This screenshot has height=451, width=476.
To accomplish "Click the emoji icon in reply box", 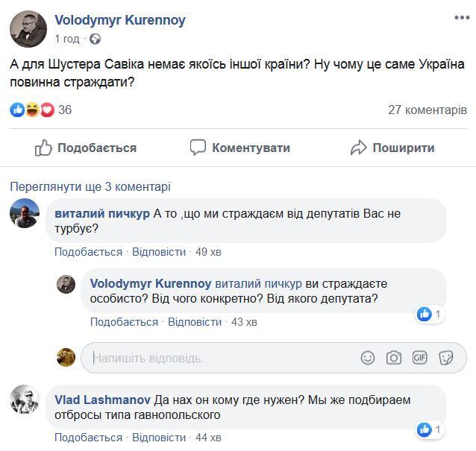I will 368,358.
